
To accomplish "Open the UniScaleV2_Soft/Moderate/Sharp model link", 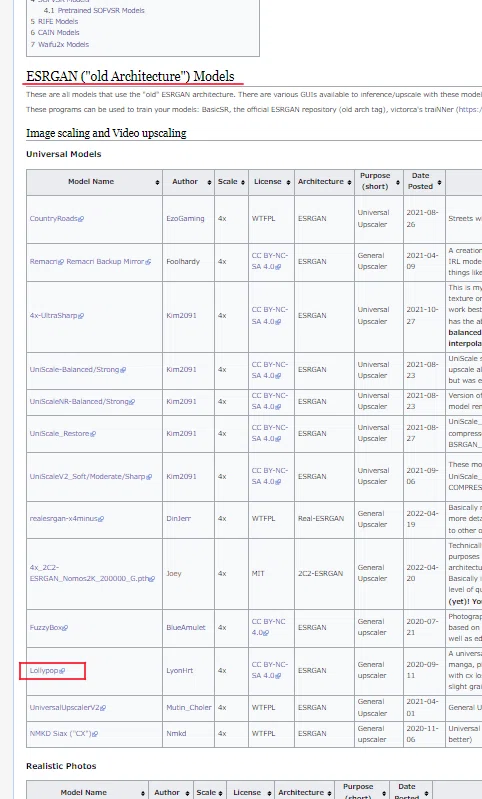I will 91,476.
